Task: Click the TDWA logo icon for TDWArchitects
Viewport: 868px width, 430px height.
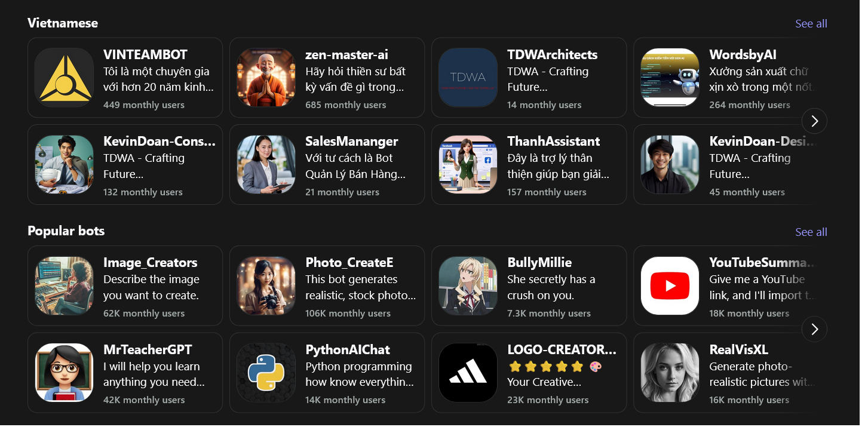Action: 468,78
